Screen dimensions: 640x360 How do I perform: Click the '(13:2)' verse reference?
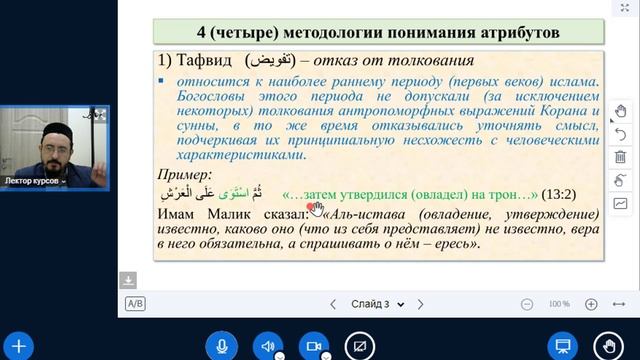[x=558, y=195]
